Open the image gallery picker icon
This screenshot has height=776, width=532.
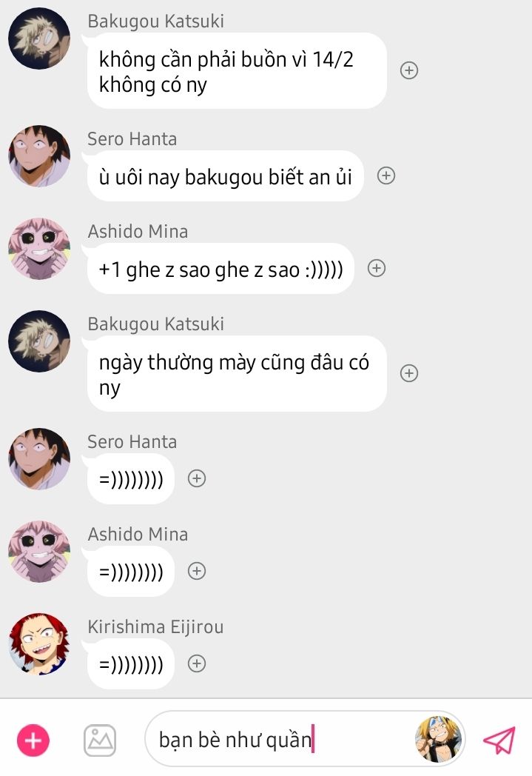(x=100, y=740)
